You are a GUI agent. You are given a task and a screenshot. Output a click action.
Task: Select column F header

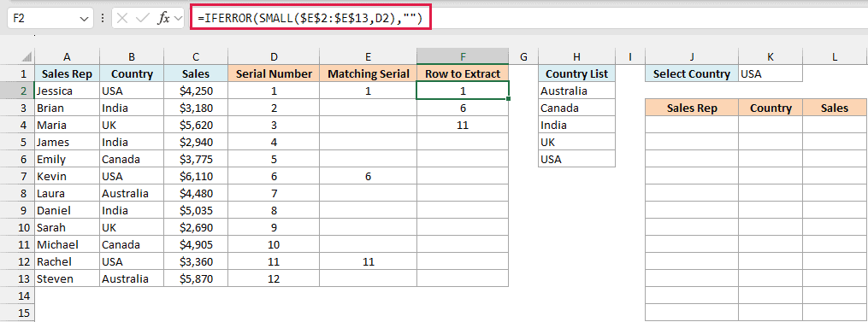coord(463,56)
